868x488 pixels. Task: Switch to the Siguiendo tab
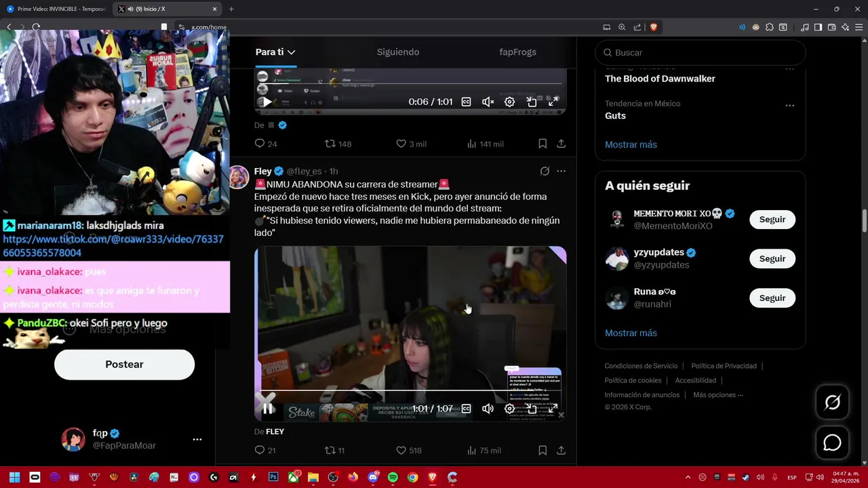click(x=398, y=52)
